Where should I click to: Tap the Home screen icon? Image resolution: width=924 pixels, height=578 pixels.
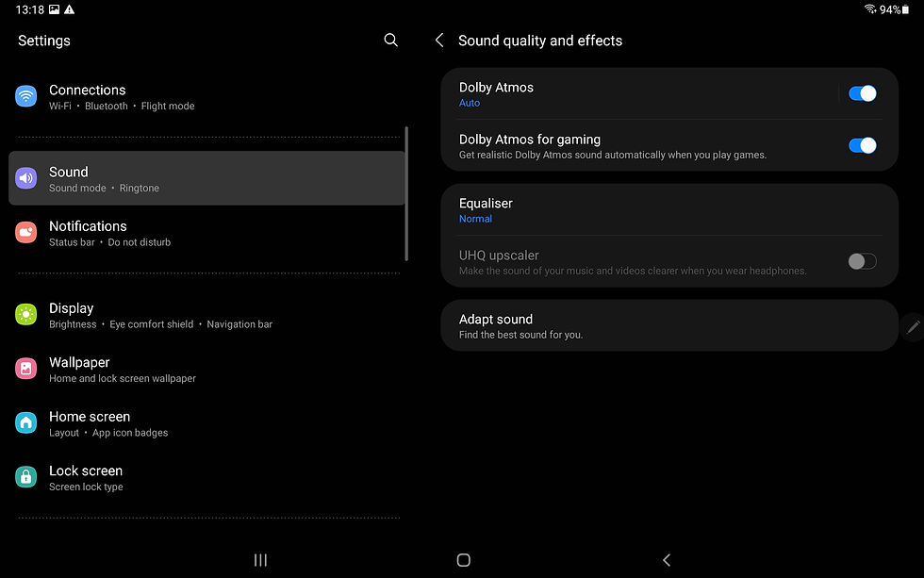[x=26, y=422]
